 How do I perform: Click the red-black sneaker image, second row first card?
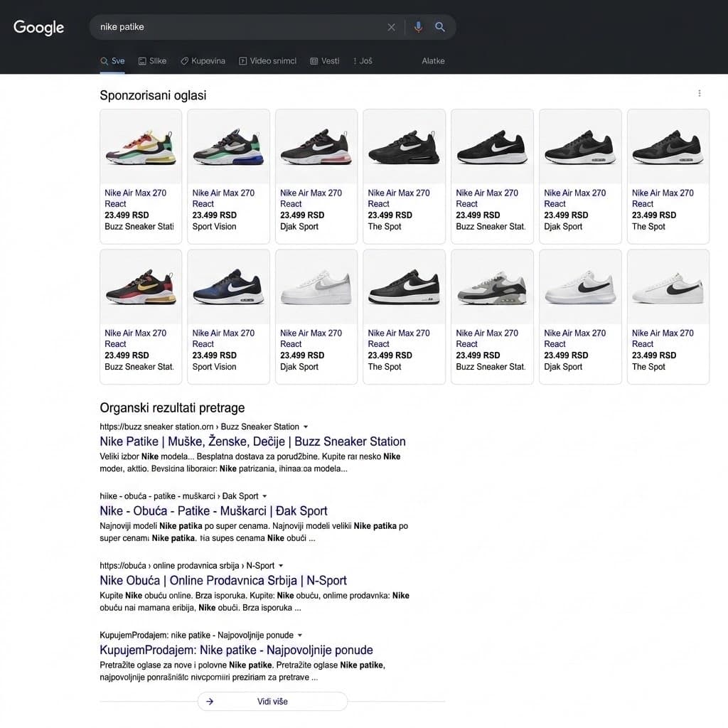[x=141, y=287]
